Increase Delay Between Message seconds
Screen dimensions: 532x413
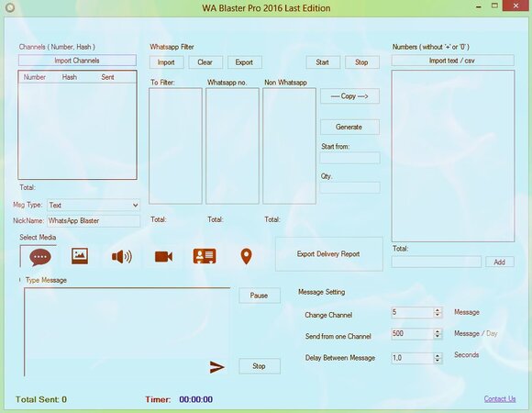pyautogui.click(x=438, y=355)
